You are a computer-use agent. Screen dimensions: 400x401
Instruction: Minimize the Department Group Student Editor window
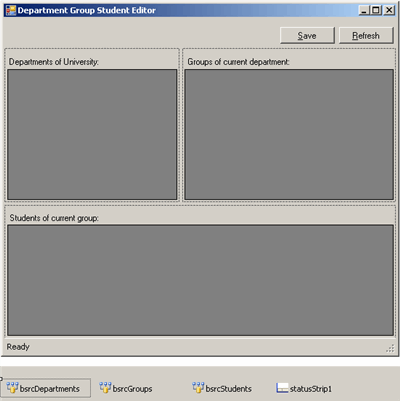pyautogui.click(x=364, y=10)
